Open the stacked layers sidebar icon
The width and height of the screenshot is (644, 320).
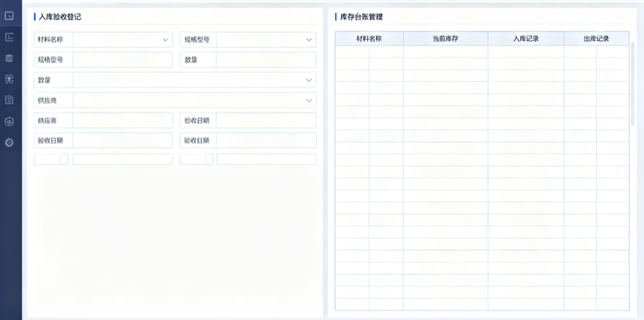point(9,58)
